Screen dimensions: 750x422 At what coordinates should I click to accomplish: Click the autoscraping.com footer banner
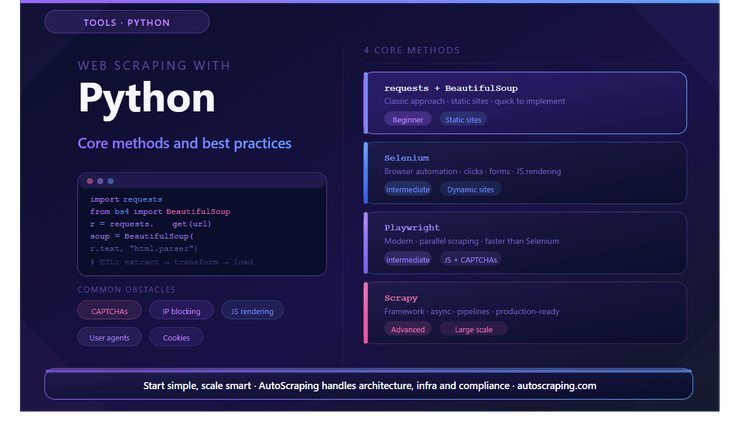(369, 385)
